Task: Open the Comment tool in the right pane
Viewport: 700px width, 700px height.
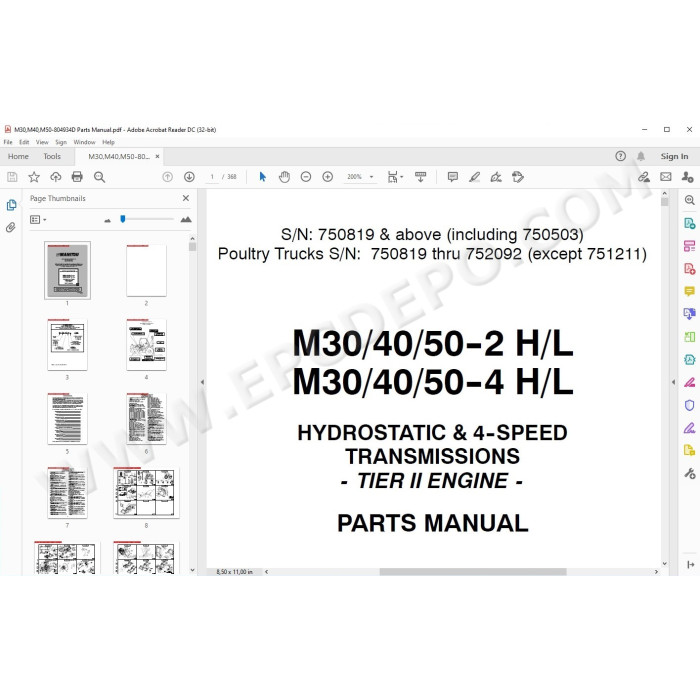Action: (x=690, y=292)
